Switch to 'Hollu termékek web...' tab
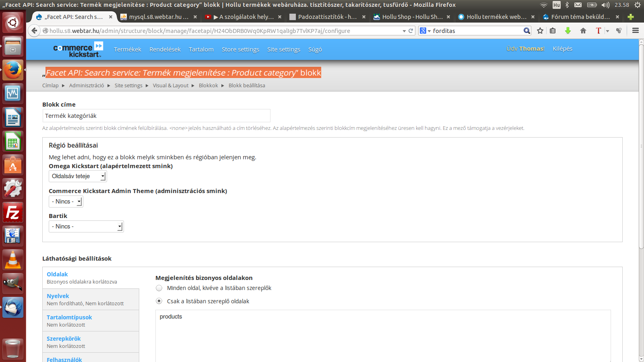The image size is (644, 362). (496, 17)
